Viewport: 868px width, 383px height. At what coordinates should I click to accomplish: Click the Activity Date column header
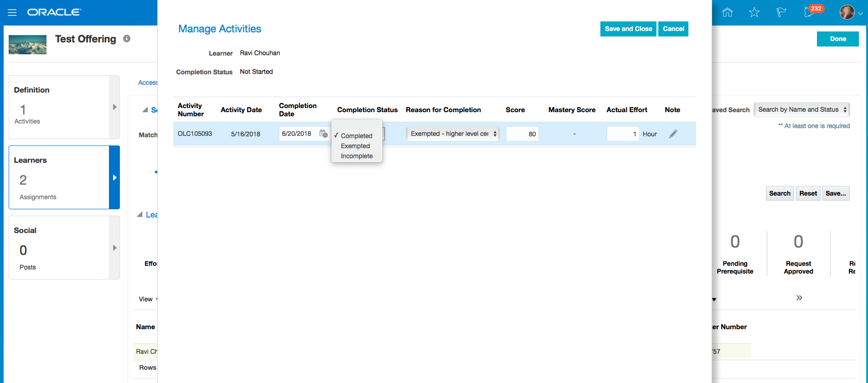click(x=241, y=110)
